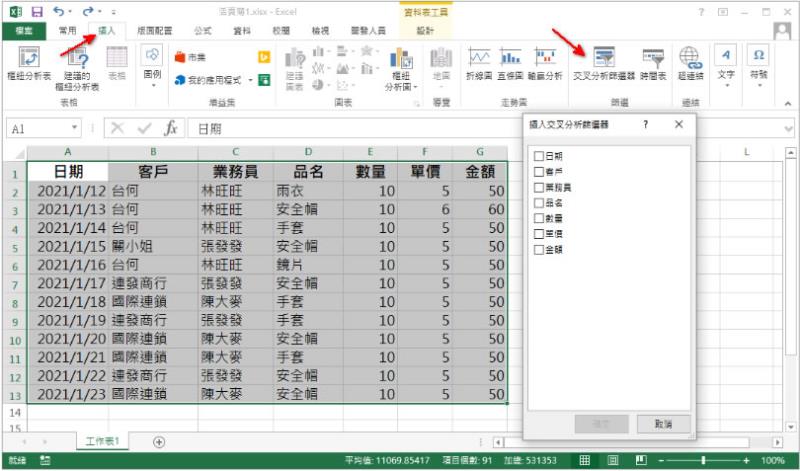Click the Redo arrow icon
800x471 pixels.
(x=88, y=11)
